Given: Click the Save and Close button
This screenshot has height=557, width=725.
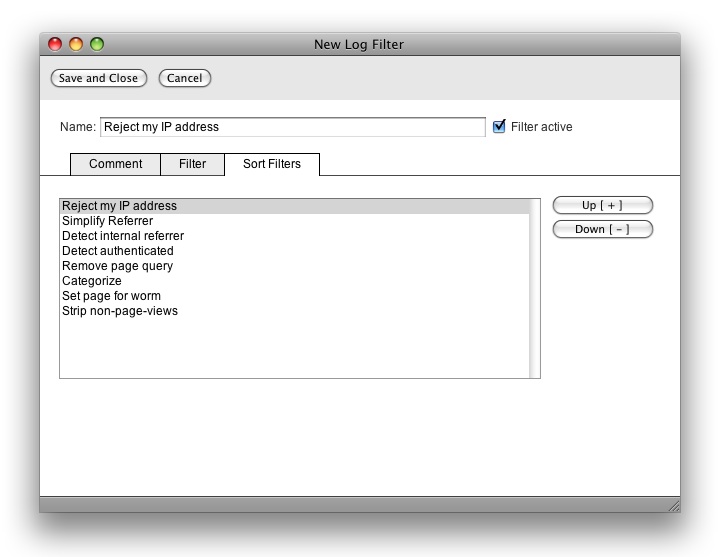Looking at the screenshot, I should (x=98, y=78).
